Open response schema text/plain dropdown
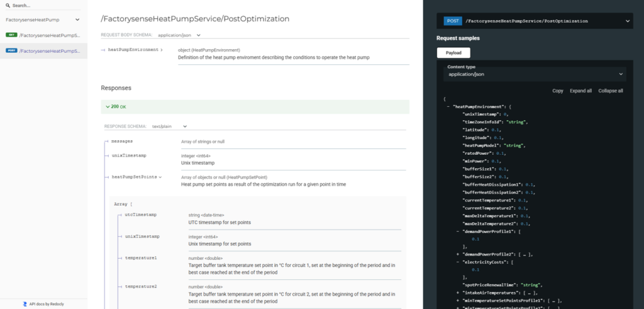Image resolution: width=644 pixels, height=309 pixels. tap(170, 126)
